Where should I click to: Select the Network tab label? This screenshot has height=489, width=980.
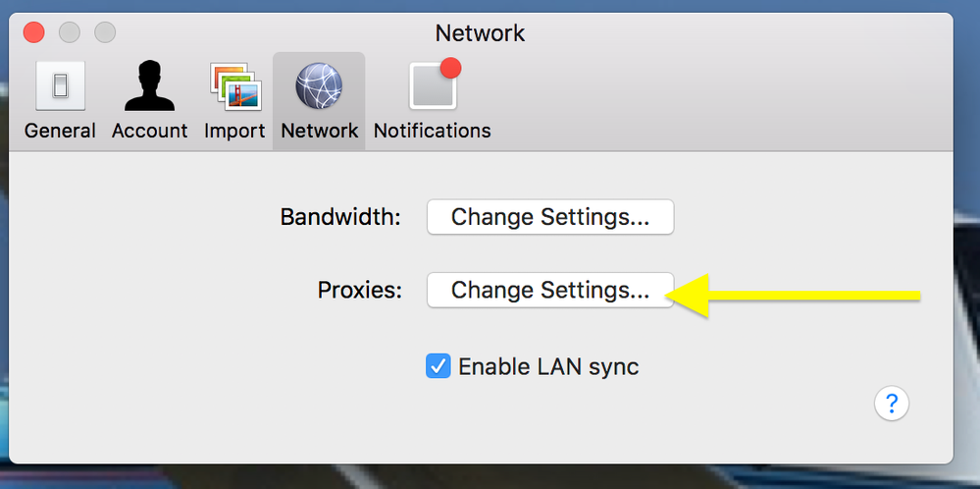319,131
